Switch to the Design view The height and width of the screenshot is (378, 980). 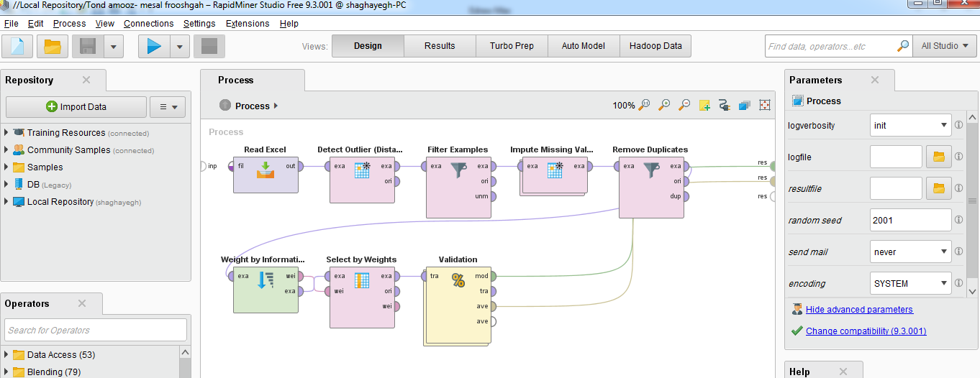tap(368, 46)
